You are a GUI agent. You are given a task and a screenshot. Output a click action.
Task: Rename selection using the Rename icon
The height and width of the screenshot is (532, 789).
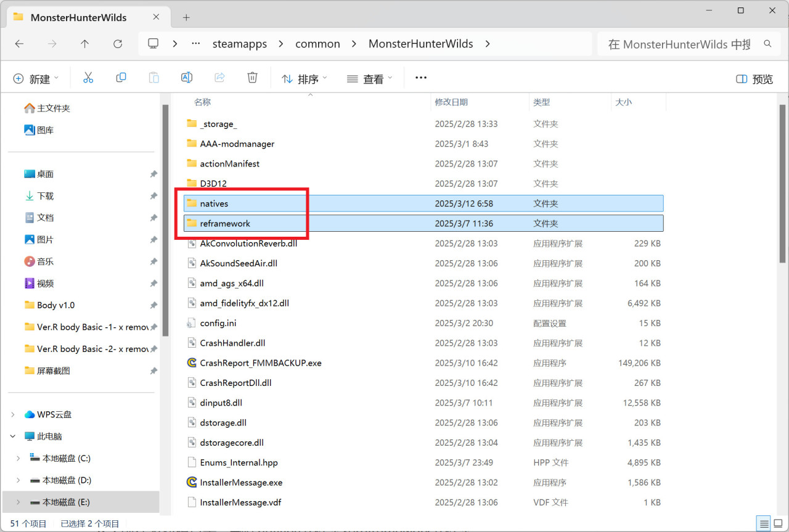187,77
